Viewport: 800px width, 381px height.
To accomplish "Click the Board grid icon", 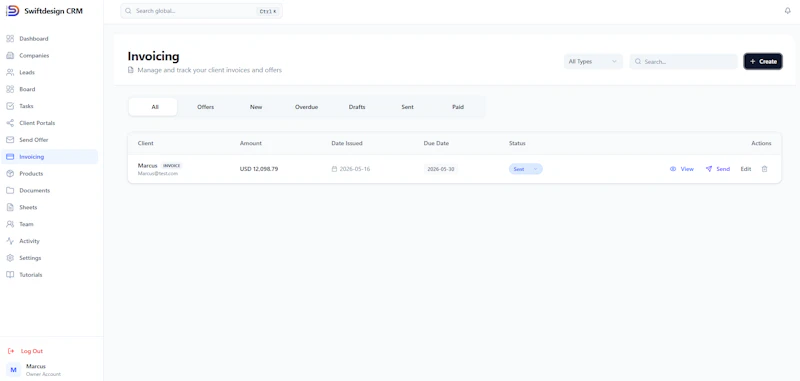I will point(10,89).
